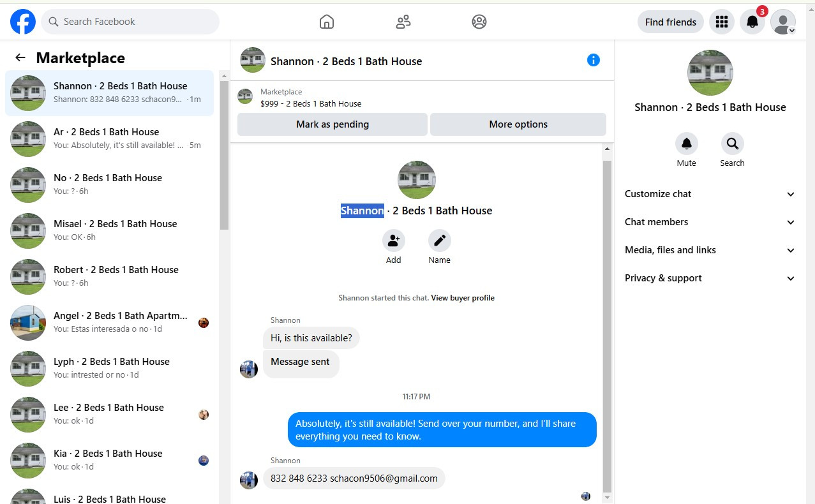Open Groups icon in top navigation
Screen dimensions: 815x504
[x=479, y=22]
